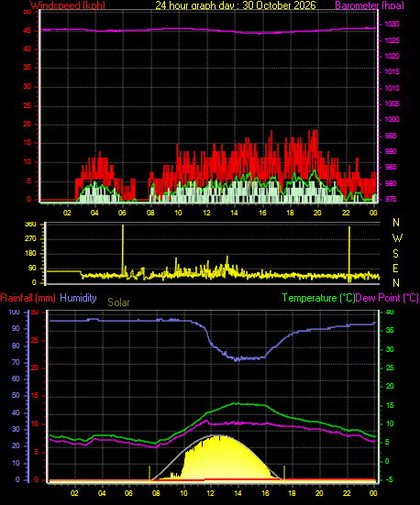Screen dimensions: 420x505
Task: Select the "Humidity" legend label
Action: pyautogui.click(x=78, y=298)
